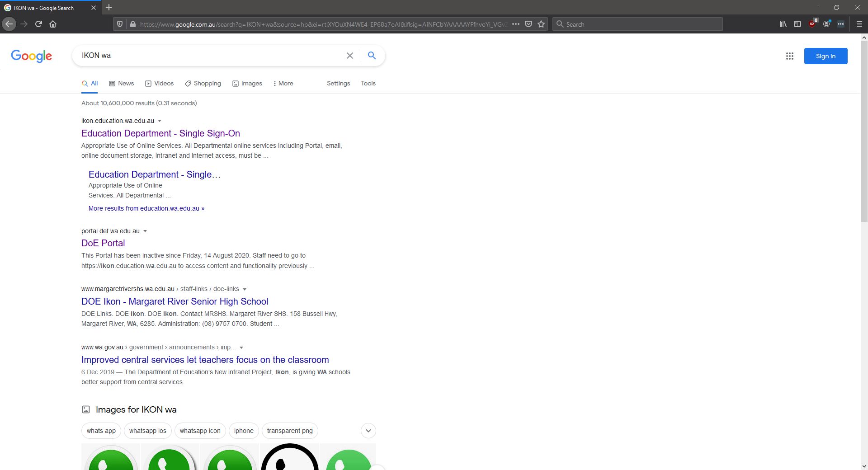Screen dimensions: 868x470
Task: View site security padlock information
Action: click(133, 24)
